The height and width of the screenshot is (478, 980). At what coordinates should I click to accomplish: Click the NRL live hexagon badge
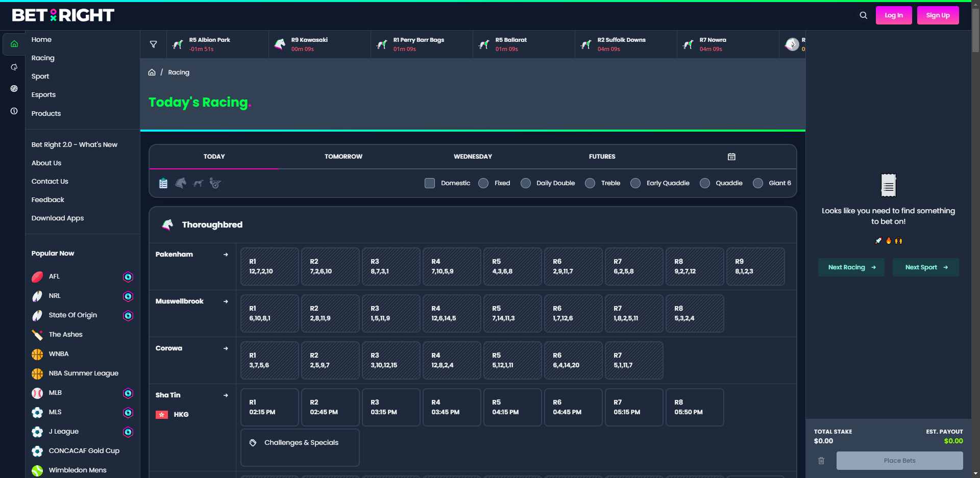(128, 296)
